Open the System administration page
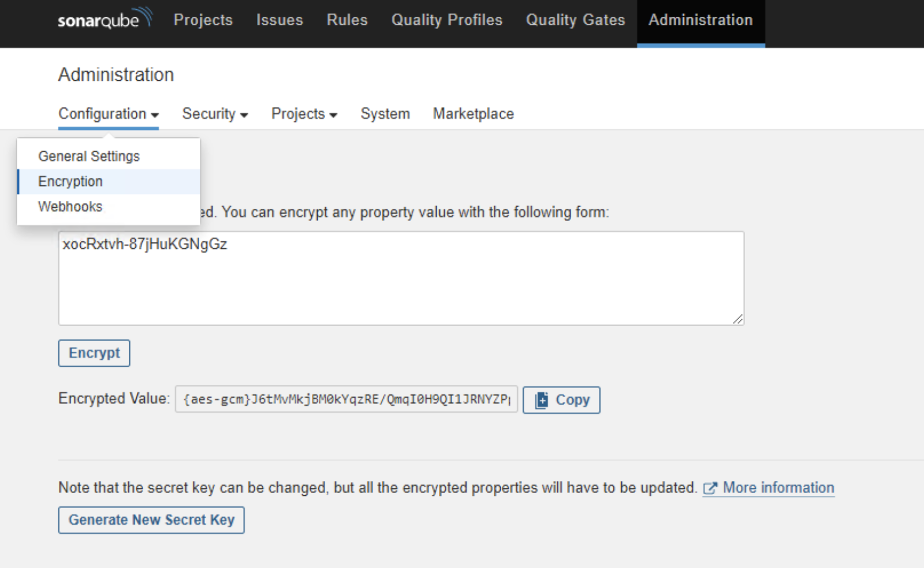The width and height of the screenshot is (924, 568). (385, 114)
